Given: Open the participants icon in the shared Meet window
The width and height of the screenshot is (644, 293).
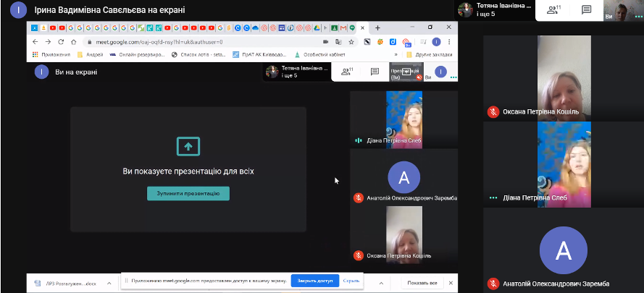Looking at the screenshot, I should coord(347,72).
